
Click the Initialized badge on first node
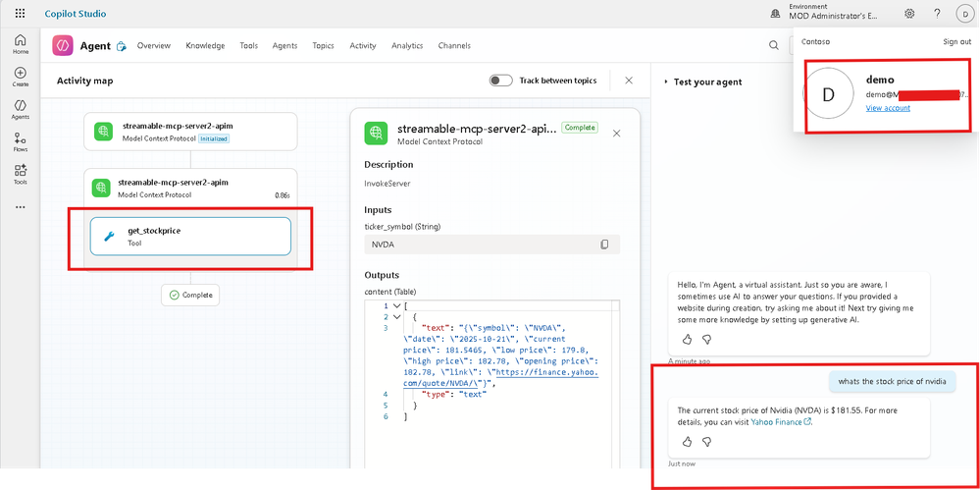click(x=214, y=138)
